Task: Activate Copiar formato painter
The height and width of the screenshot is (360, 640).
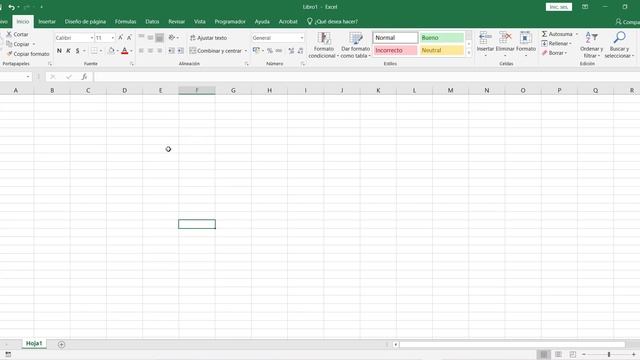Action: (x=28, y=54)
